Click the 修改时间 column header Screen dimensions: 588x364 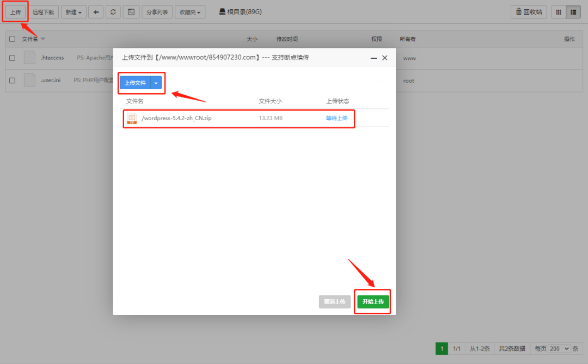point(287,39)
